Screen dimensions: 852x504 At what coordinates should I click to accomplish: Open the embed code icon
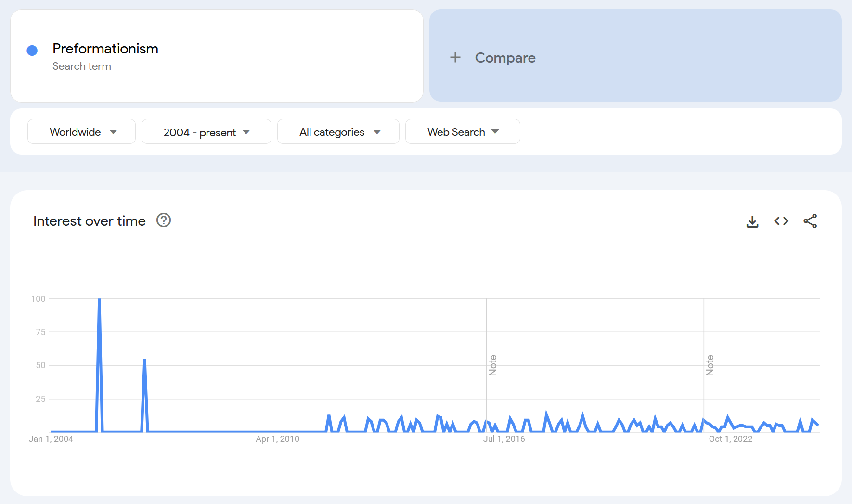(x=781, y=221)
